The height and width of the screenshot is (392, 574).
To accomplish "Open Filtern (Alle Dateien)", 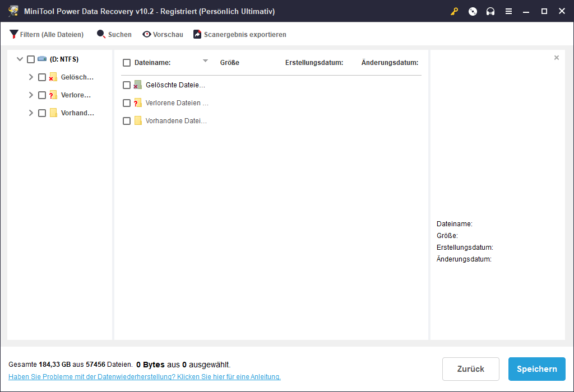I will 47,34.
